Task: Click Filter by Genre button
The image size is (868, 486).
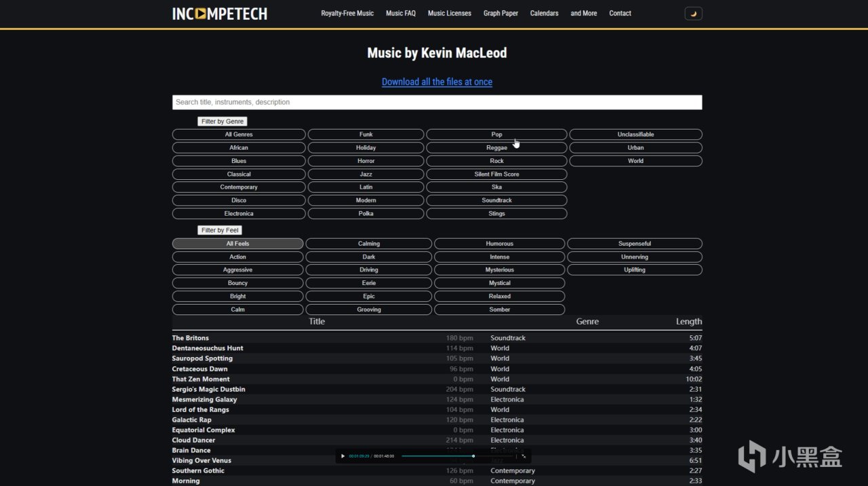Action: tap(222, 121)
